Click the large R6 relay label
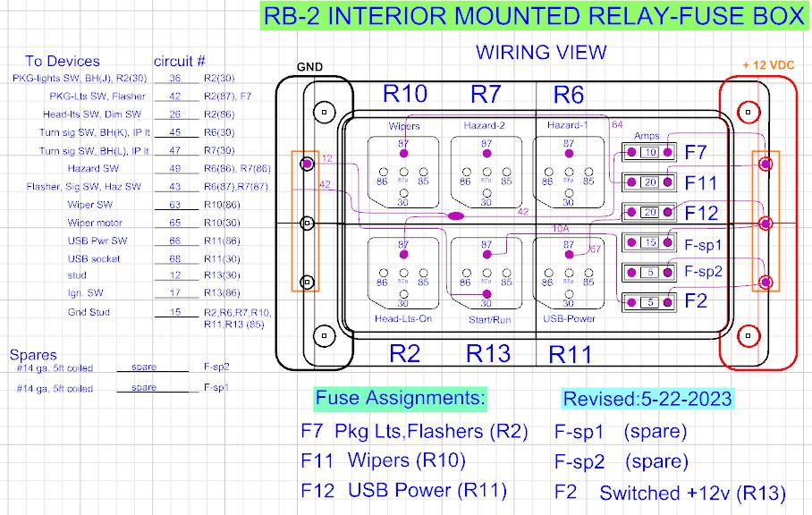This screenshot has height=515, width=812. pos(569,95)
